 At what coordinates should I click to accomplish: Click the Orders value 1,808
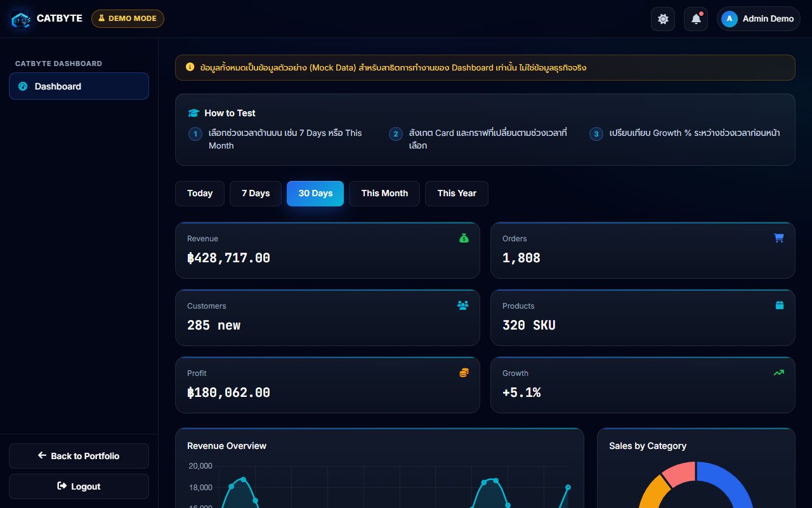click(x=521, y=258)
